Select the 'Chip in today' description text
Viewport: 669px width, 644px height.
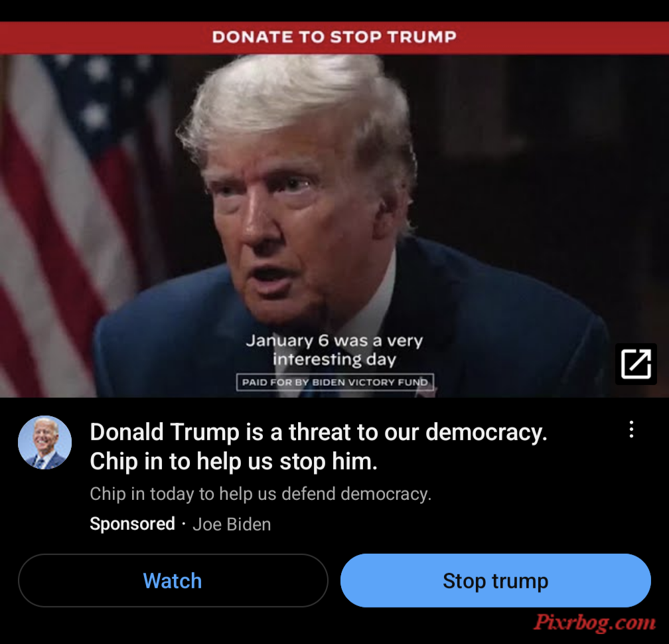click(261, 494)
